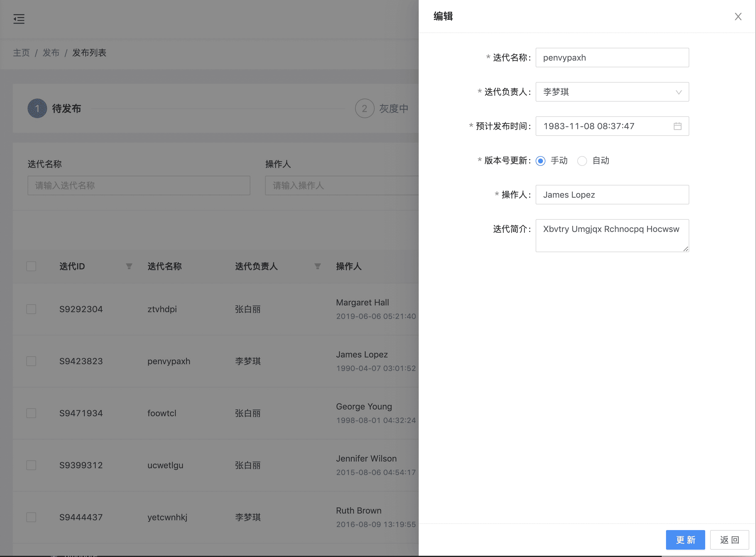Image resolution: width=756 pixels, height=557 pixels.
Task: Open calendar icon for release time
Action: point(677,126)
